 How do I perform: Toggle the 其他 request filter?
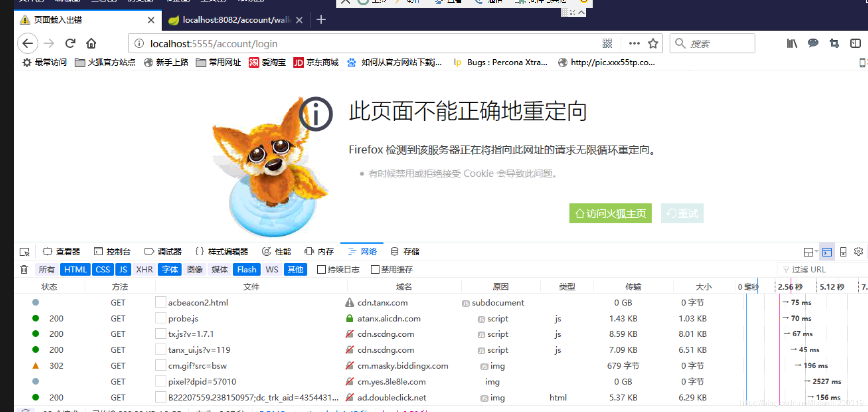[295, 269]
